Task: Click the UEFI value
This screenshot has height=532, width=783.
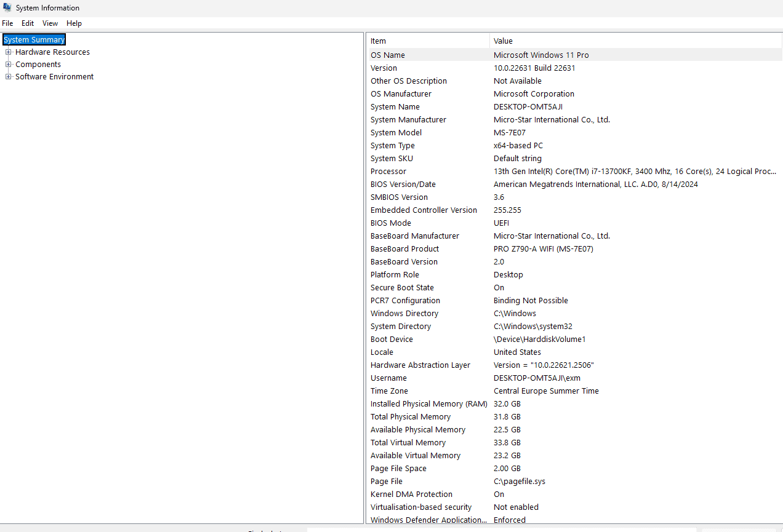Action: coord(501,223)
